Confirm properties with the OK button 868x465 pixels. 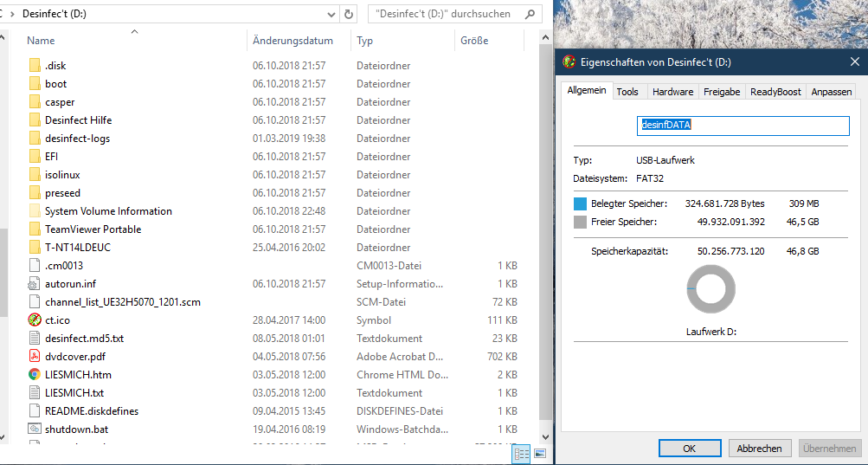(690, 449)
